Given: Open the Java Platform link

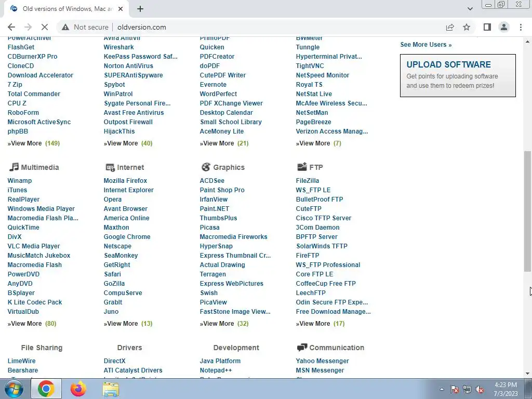Looking at the screenshot, I should tap(220, 361).
